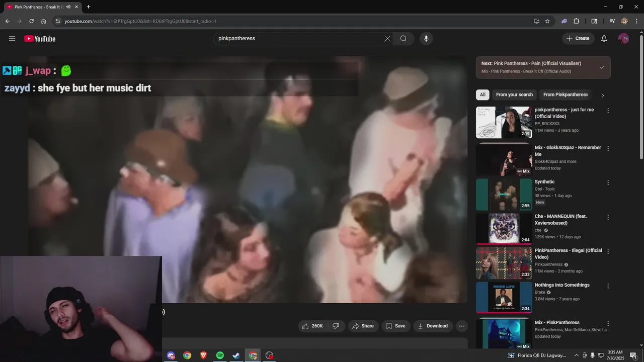The width and height of the screenshot is (644, 362).
Task: Open Chrome three-dot menu
Action: (637, 21)
